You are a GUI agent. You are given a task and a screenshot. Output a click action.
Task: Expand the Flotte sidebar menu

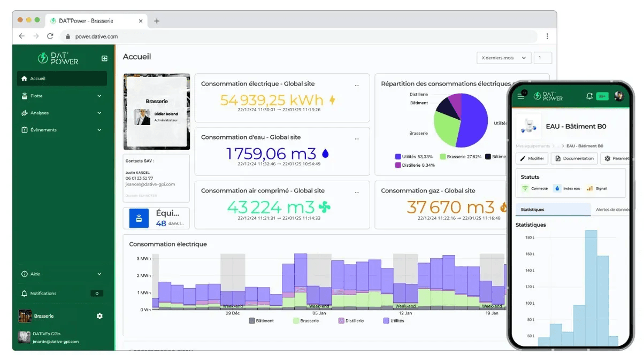click(x=62, y=96)
